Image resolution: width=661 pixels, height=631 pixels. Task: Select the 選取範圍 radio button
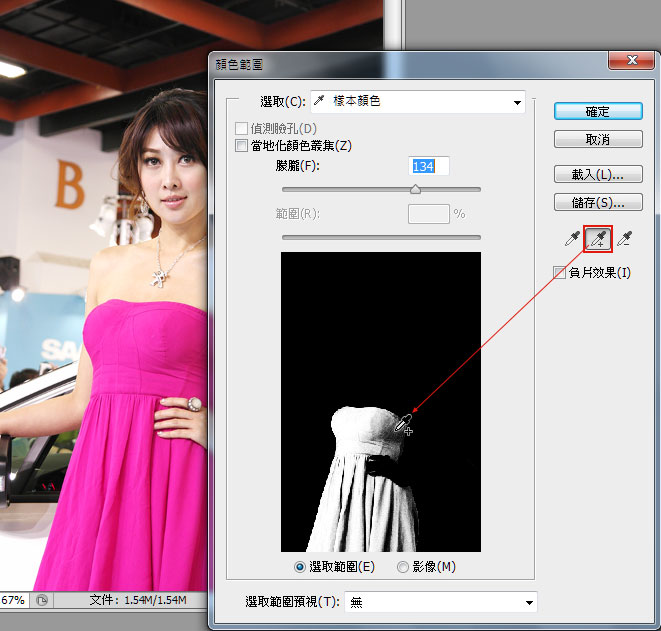click(300, 566)
